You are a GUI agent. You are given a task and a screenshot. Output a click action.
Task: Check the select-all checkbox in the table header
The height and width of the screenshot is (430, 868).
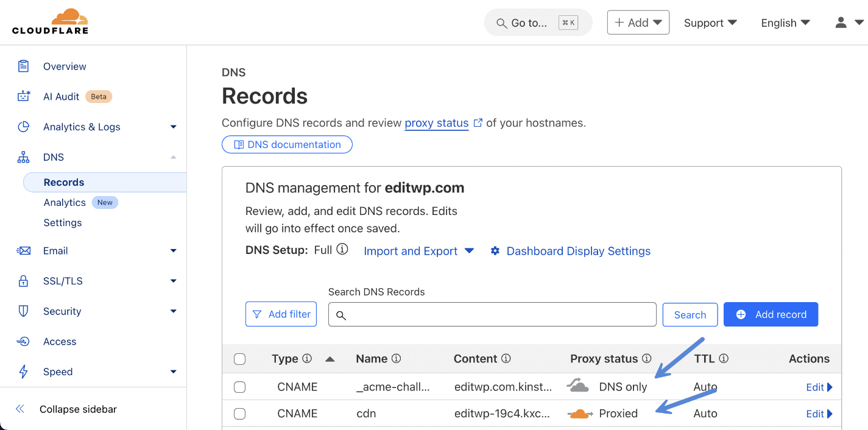[x=239, y=359]
